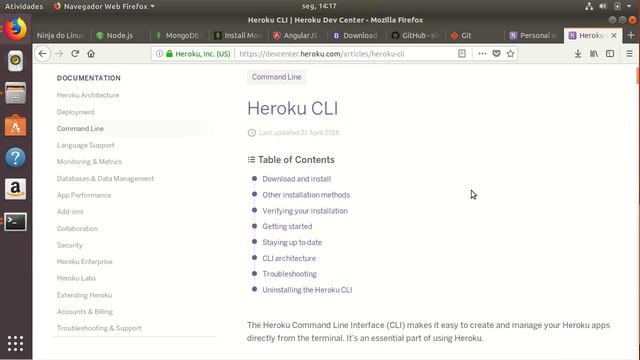Open the Firefox home page

click(x=91, y=53)
